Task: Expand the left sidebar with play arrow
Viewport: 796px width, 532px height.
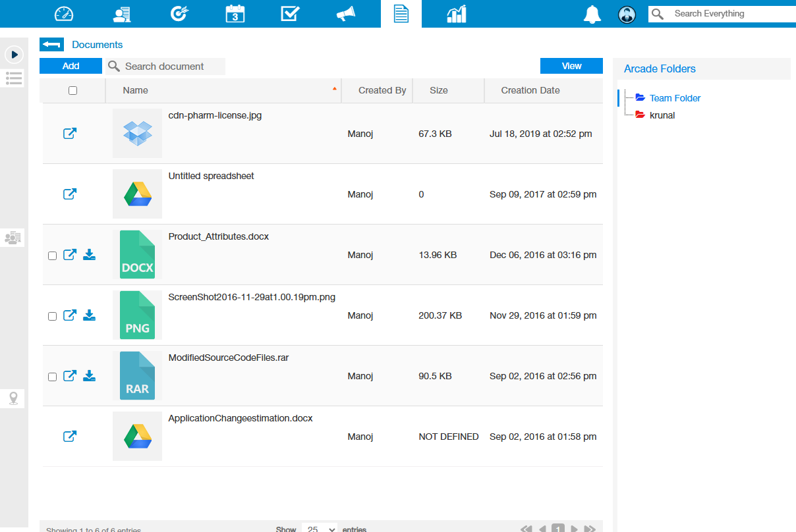Action: click(x=14, y=55)
